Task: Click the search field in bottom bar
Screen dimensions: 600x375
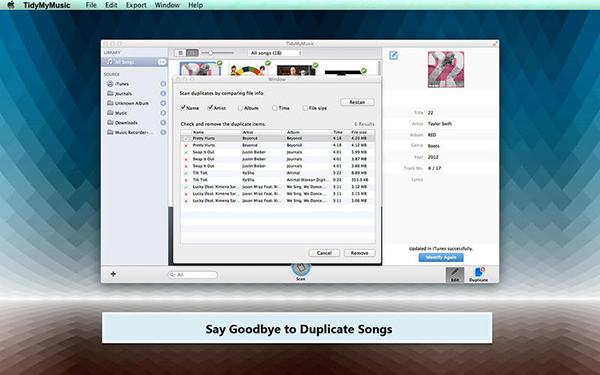Action: pyautogui.click(x=192, y=274)
